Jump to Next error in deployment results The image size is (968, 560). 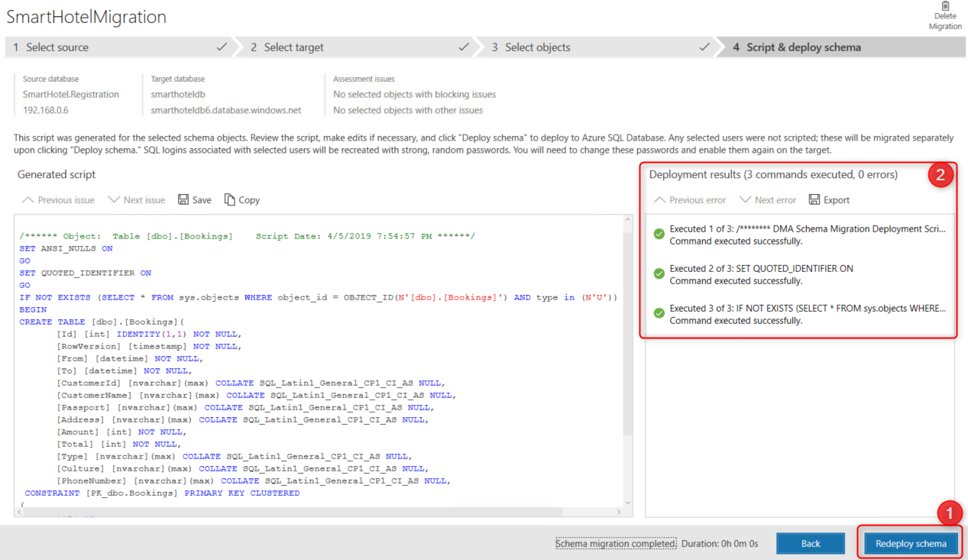pyautogui.click(x=768, y=199)
